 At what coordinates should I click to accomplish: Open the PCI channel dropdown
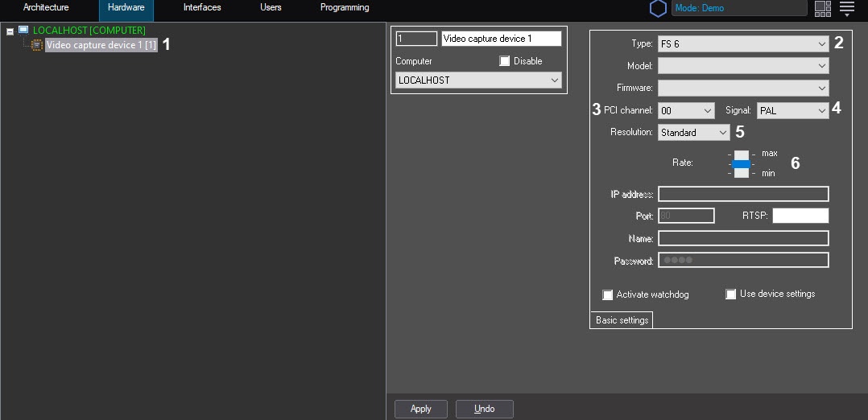point(686,111)
